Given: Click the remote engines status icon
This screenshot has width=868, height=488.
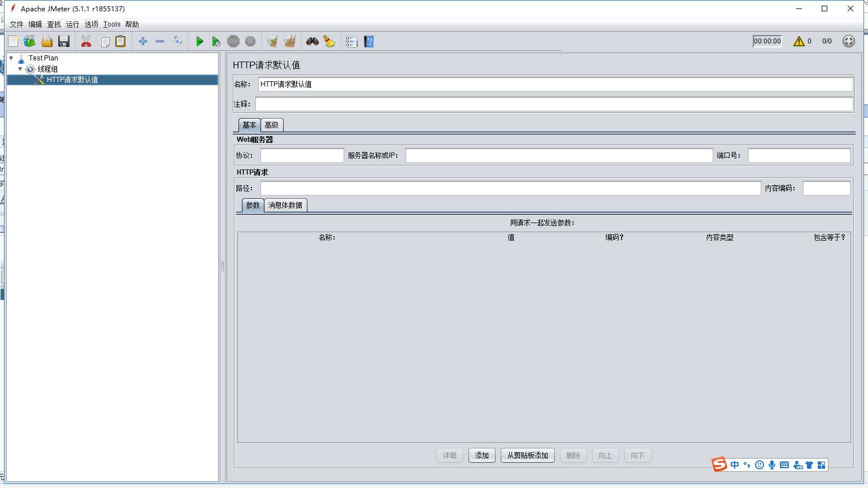Looking at the screenshot, I should [848, 41].
